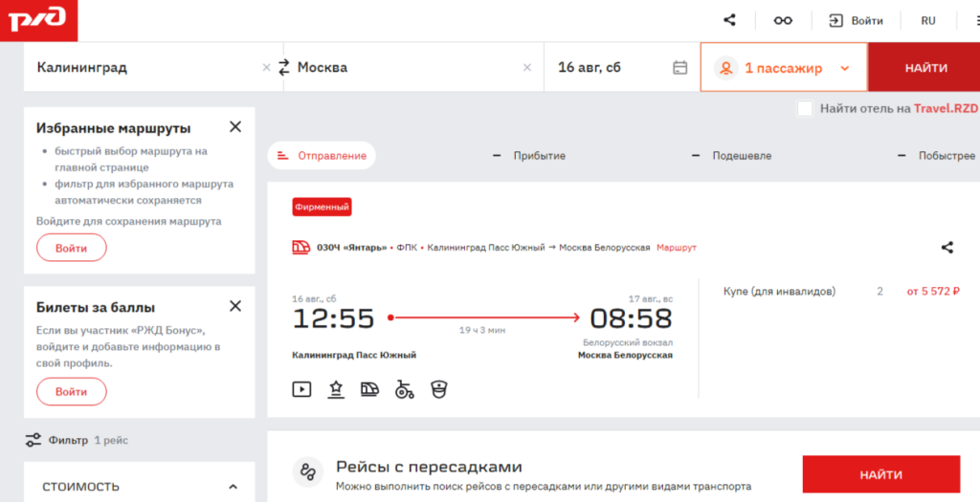This screenshot has width=980, height=502.
Task: Click the 16 авг, сб date field
Action: tap(622, 68)
